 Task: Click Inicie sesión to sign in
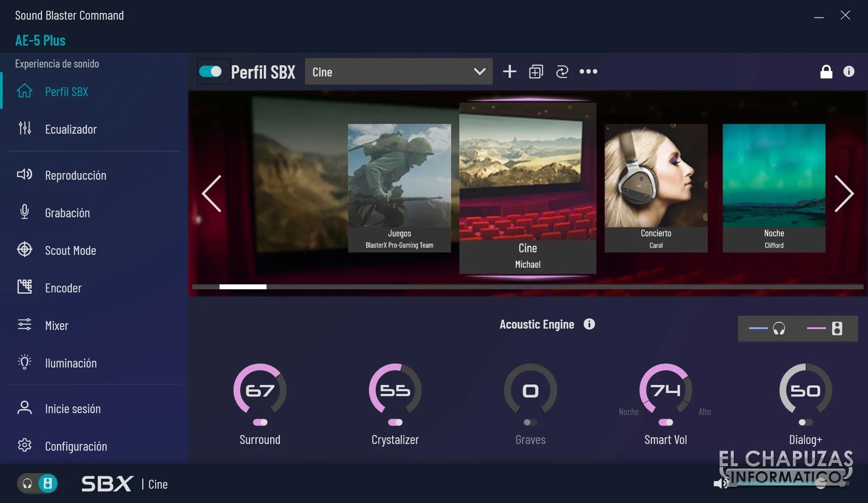point(72,409)
